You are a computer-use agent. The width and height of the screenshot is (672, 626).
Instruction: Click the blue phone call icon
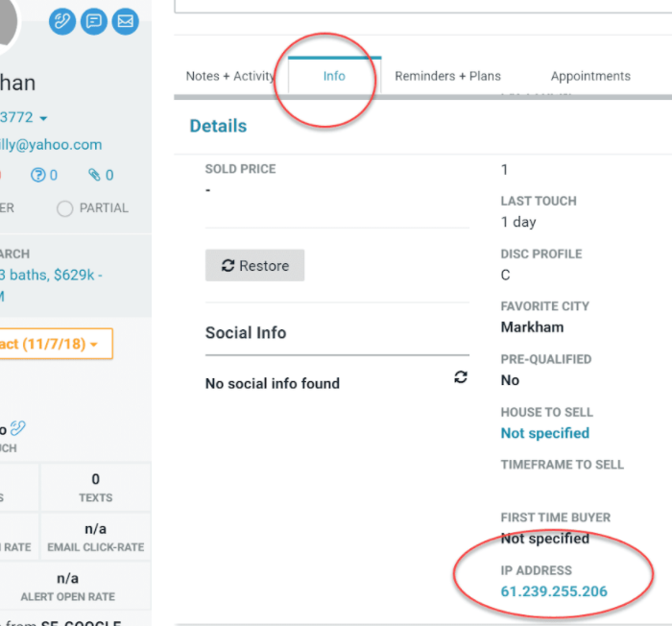pos(62,20)
